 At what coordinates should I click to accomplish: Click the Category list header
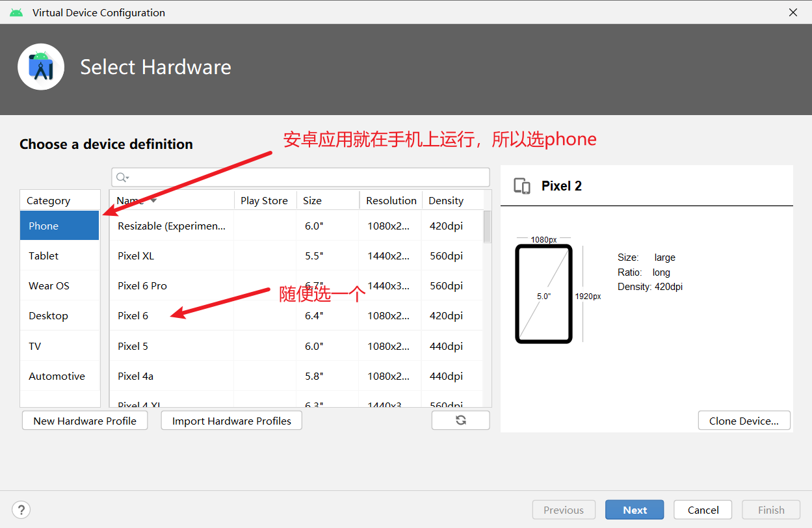[60, 200]
